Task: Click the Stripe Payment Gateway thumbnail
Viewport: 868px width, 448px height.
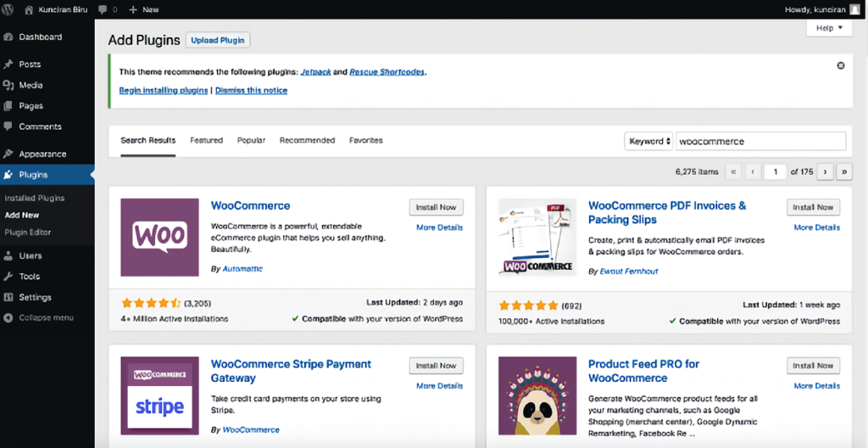Action: [x=159, y=396]
